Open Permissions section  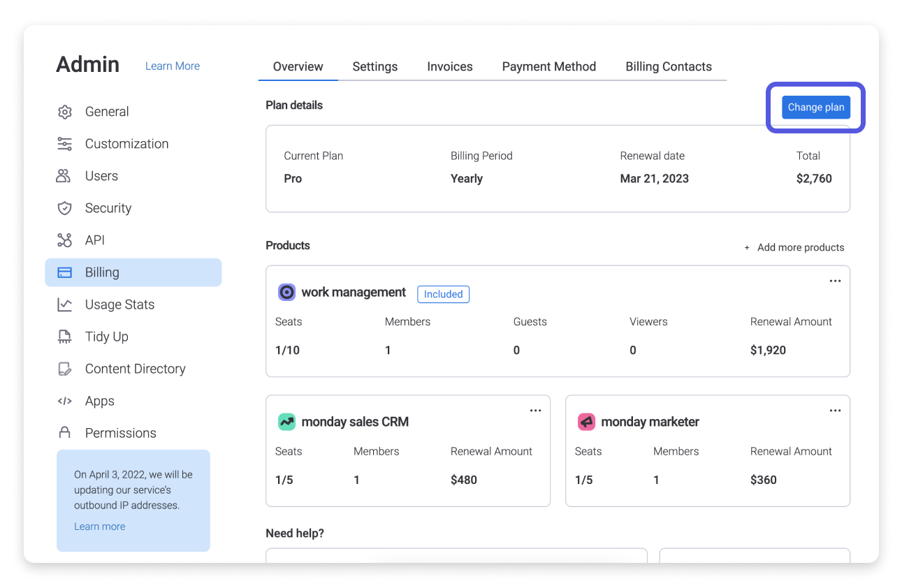pyautogui.click(x=121, y=433)
